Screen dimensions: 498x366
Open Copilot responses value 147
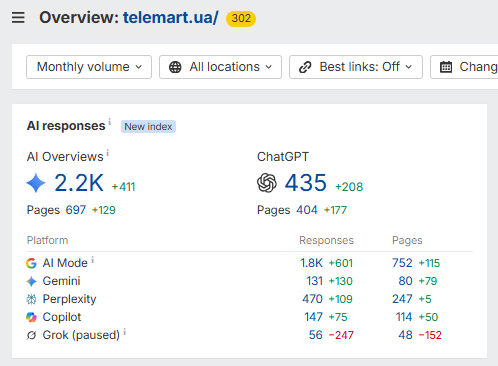coord(313,317)
